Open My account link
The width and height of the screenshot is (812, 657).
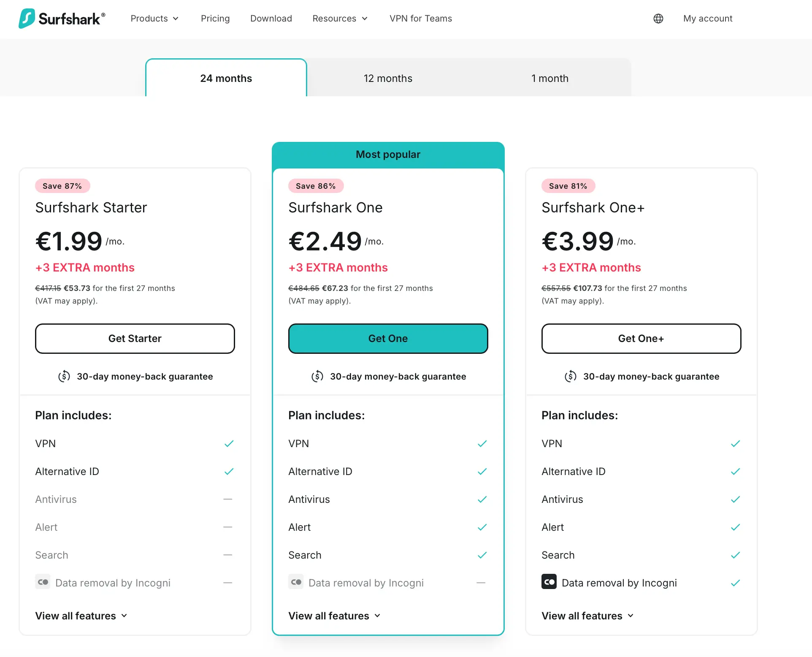point(708,19)
